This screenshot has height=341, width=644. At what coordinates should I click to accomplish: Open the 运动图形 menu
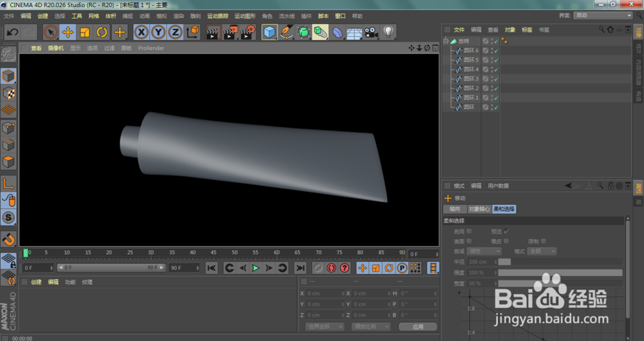click(245, 16)
